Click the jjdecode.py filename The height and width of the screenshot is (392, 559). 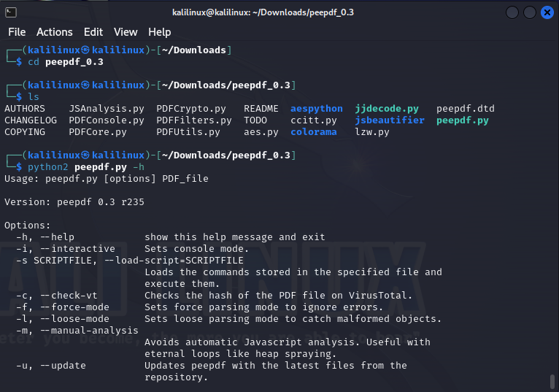click(x=387, y=109)
